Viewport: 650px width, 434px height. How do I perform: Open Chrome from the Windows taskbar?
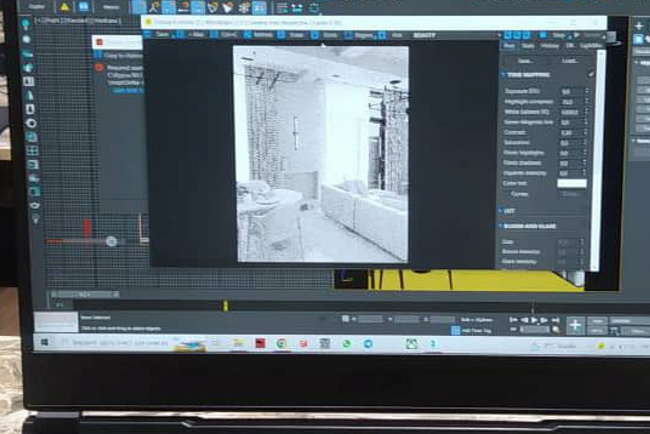[281, 343]
